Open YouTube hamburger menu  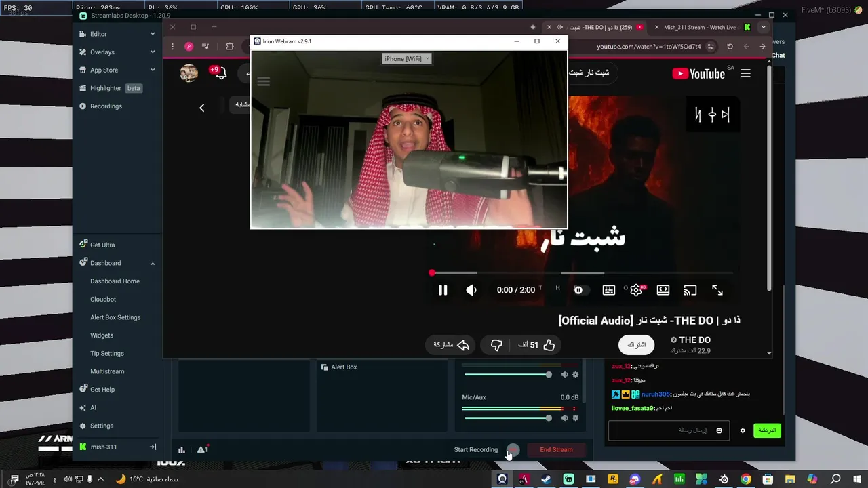[x=745, y=73]
